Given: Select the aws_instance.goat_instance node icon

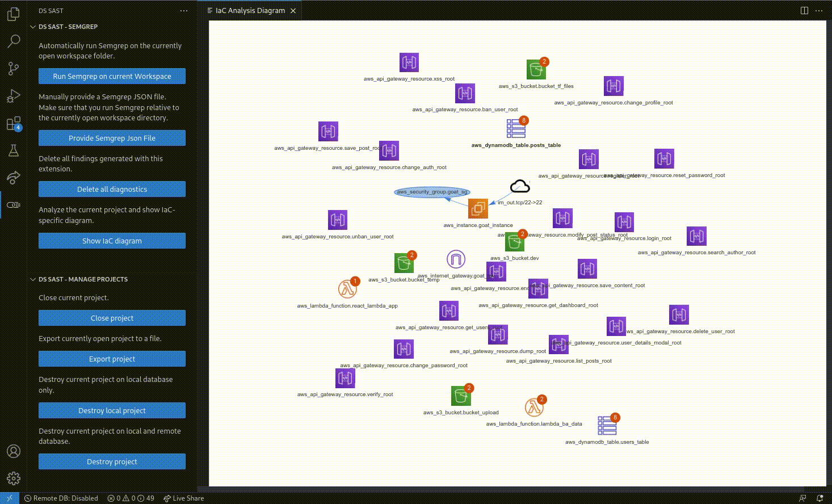Looking at the screenshot, I should [x=478, y=208].
